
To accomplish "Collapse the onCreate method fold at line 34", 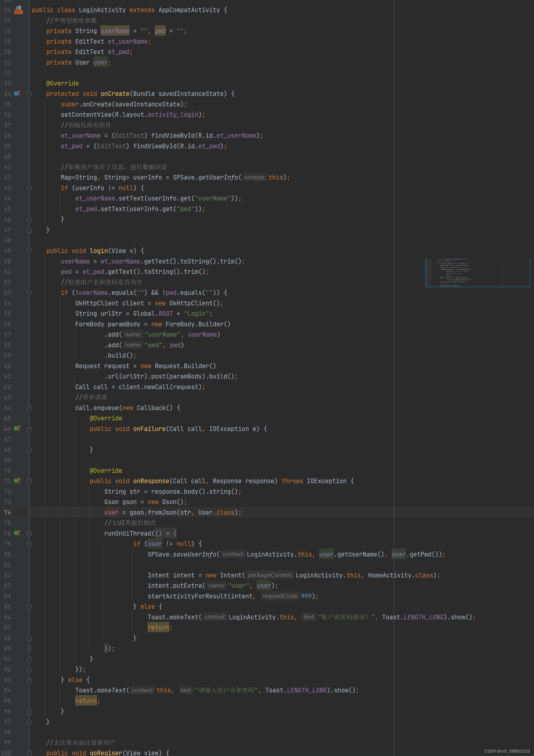I will [29, 94].
